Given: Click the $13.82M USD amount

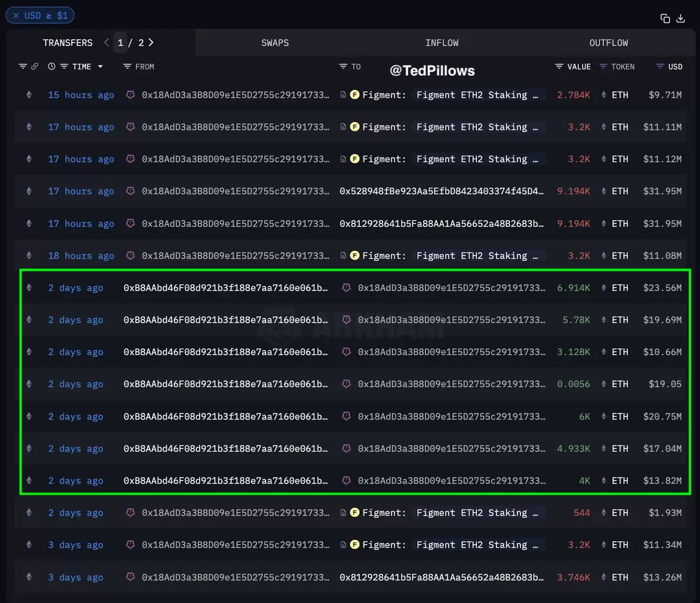Looking at the screenshot, I should tap(663, 481).
